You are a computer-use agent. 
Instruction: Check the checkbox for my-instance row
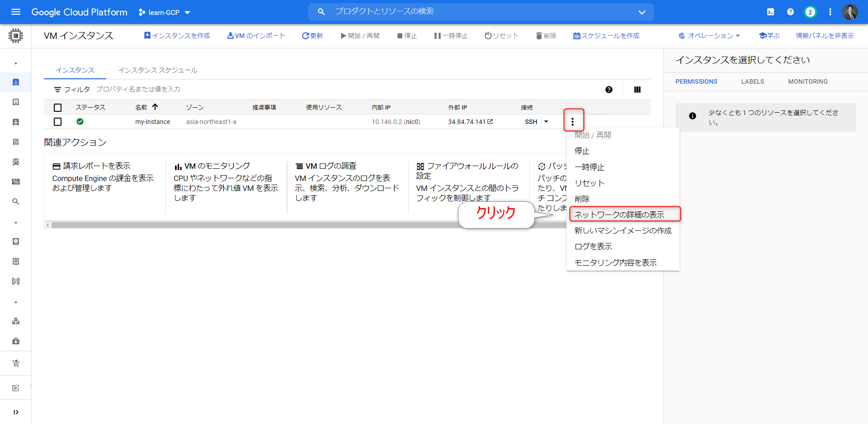pyautogui.click(x=57, y=122)
